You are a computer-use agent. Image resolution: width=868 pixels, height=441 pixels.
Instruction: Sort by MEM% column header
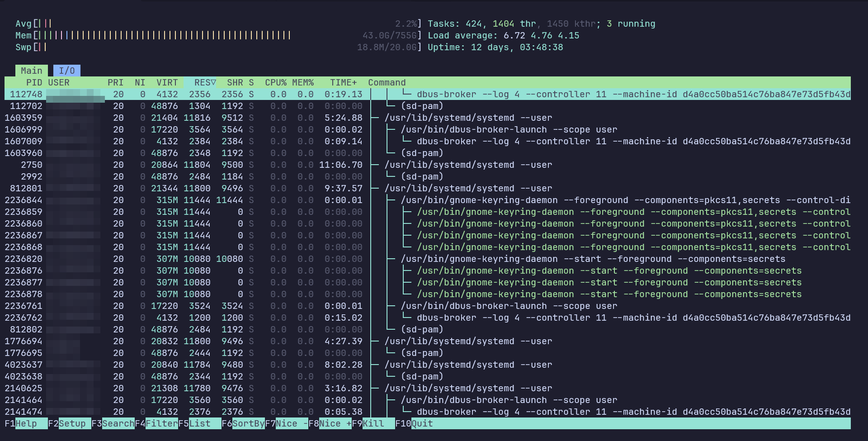click(x=303, y=82)
